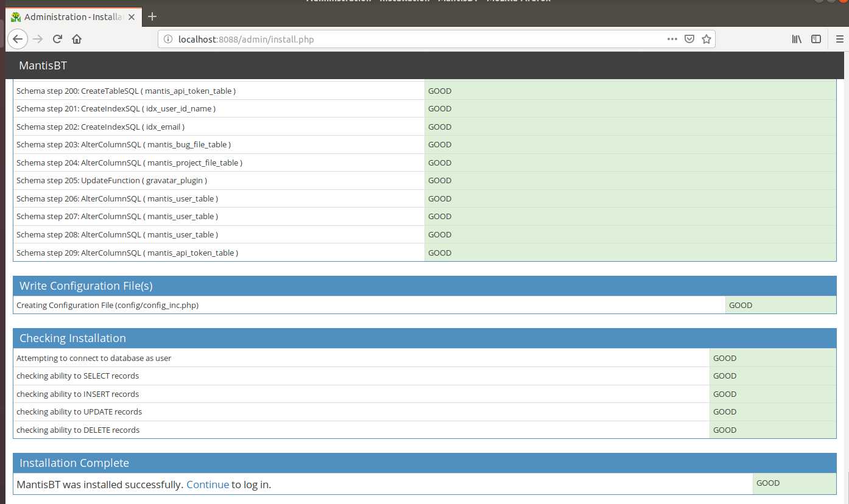This screenshot has height=504, width=849.
Task: Click GOOD status for INSERT records check
Action: click(725, 394)
